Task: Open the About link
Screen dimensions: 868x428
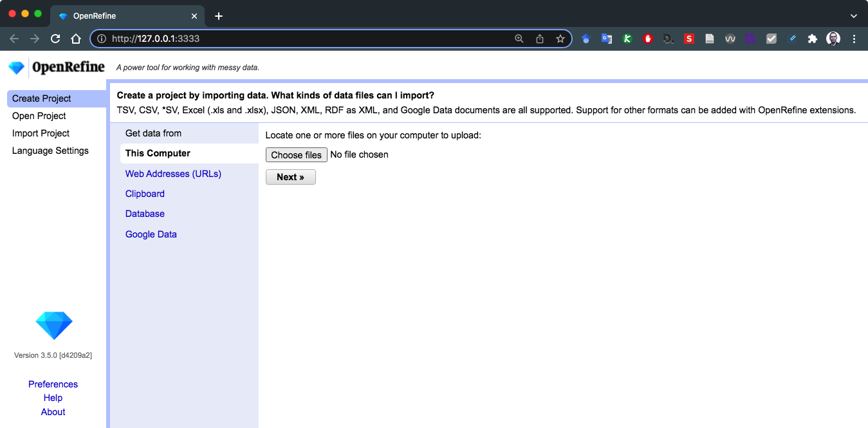Action: click(53, 412)
